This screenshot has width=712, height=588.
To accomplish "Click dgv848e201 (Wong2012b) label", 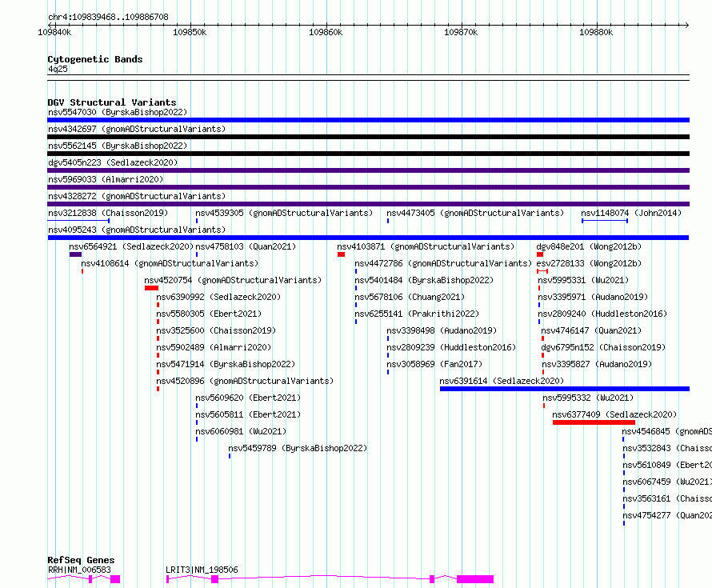I will click(589, 246).
